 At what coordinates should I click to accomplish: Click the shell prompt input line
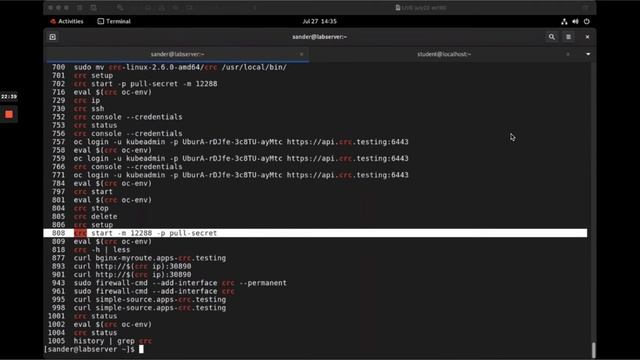94,349
